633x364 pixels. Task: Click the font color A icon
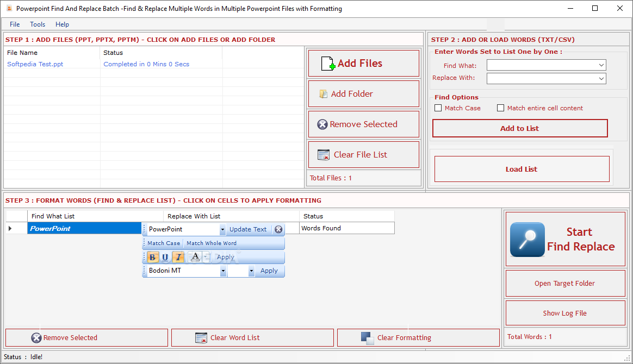[x=195, y=257]
